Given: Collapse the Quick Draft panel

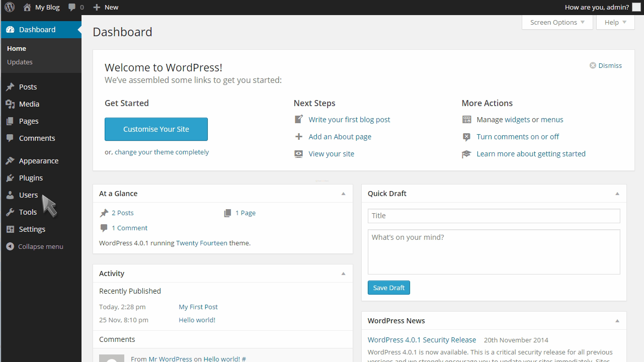Looking at the screenshot, I should (x=617, y=193).
